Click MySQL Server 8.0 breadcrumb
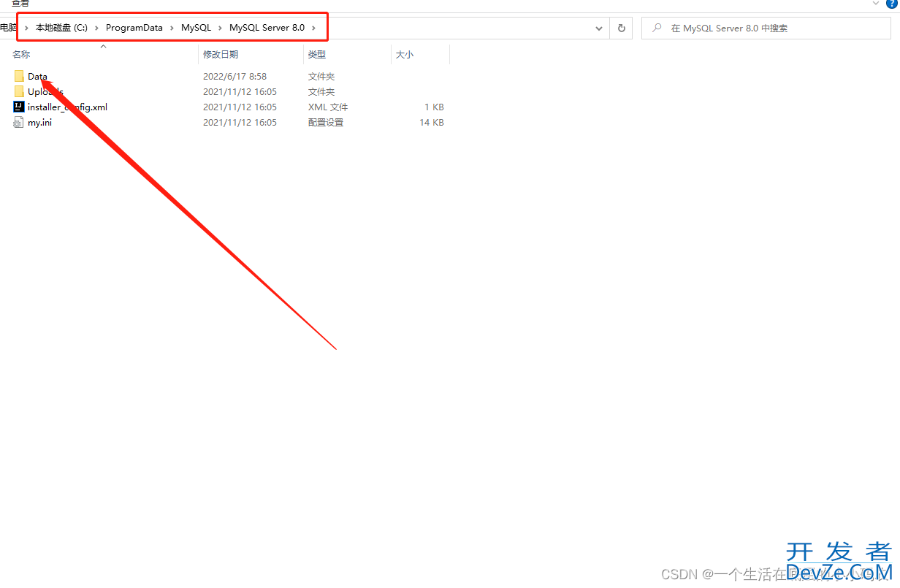Viewport: 900px width, 588px height. pyautogui.click(x=267, y=28)
